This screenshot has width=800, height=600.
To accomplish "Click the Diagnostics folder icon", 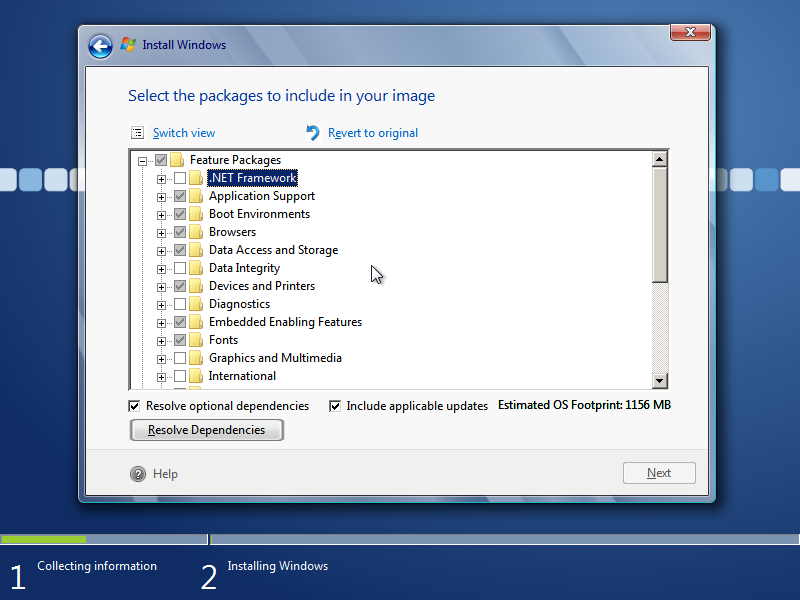I will (196, 304).
